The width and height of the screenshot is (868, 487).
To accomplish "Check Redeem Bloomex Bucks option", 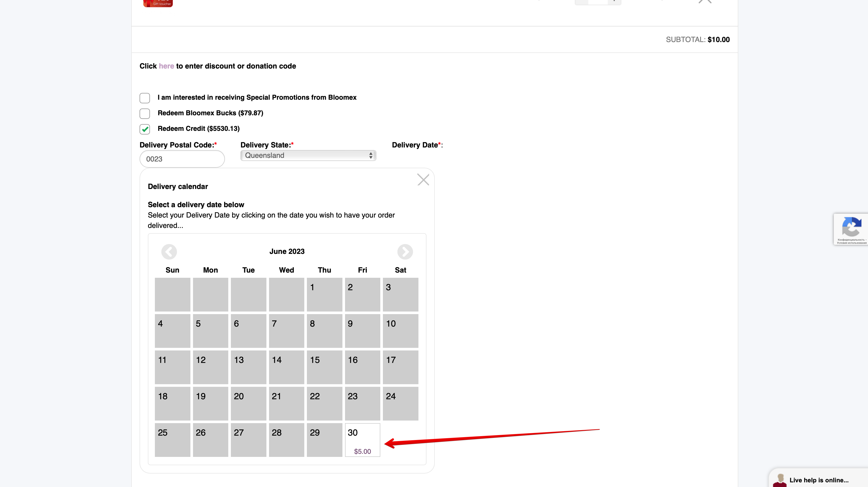I will (x=144, y=113).
